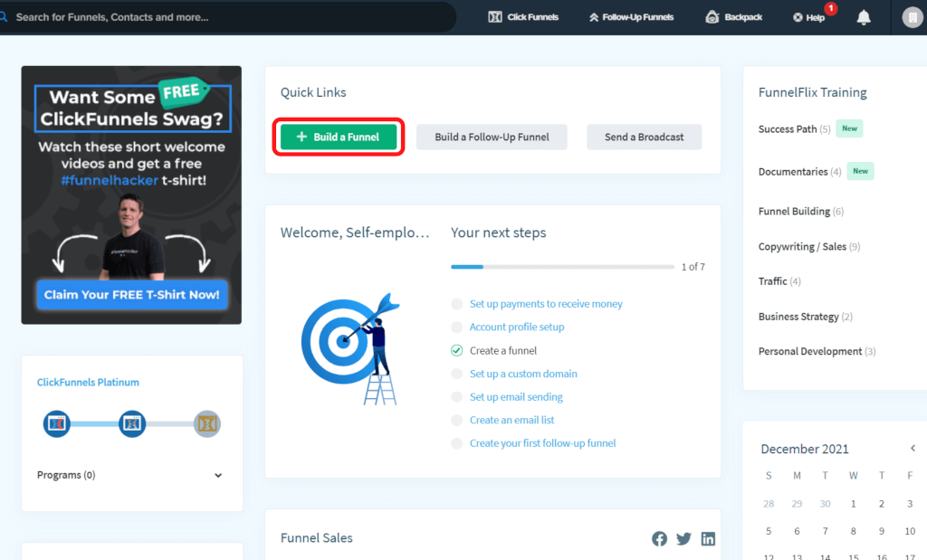Click the Build a Funnel button
Viewport: 927px width, 560px height.
click(x=339, y=137)
